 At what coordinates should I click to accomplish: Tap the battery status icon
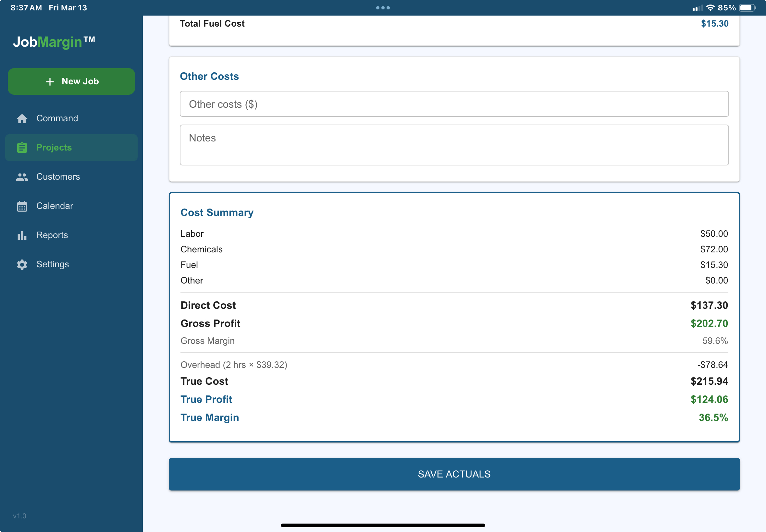[747, 8]
